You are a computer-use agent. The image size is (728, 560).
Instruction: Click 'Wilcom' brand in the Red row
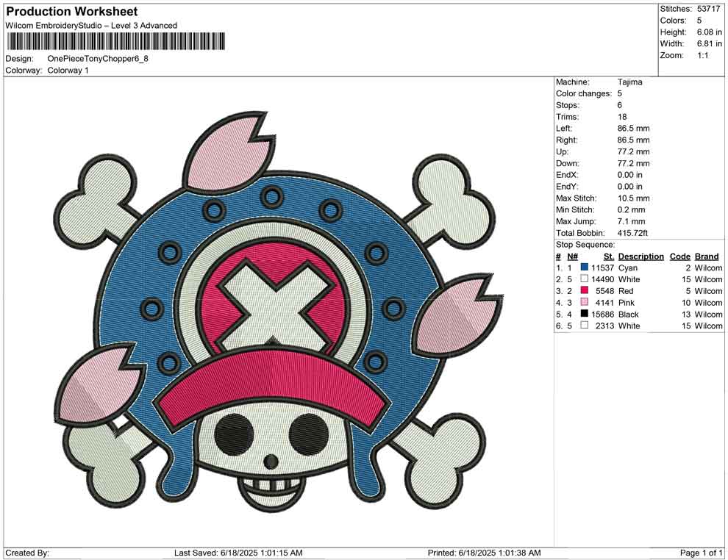coord(708,290)
